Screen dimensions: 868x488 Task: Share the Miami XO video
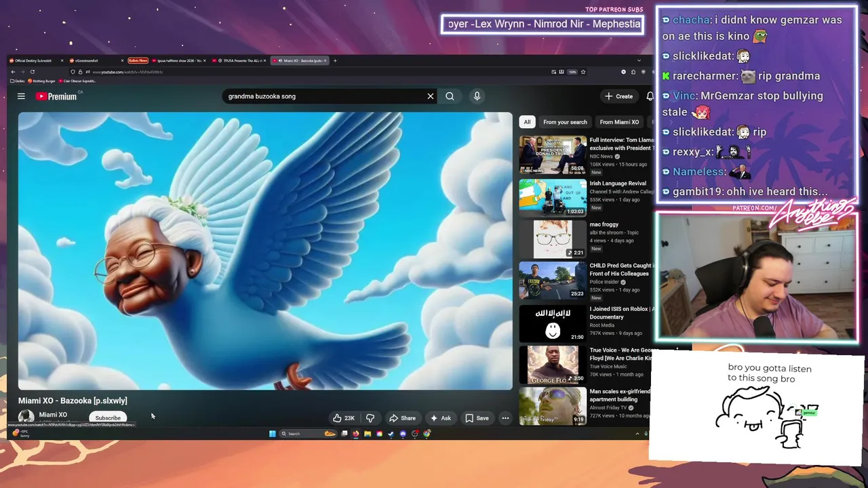pos(402,418)
